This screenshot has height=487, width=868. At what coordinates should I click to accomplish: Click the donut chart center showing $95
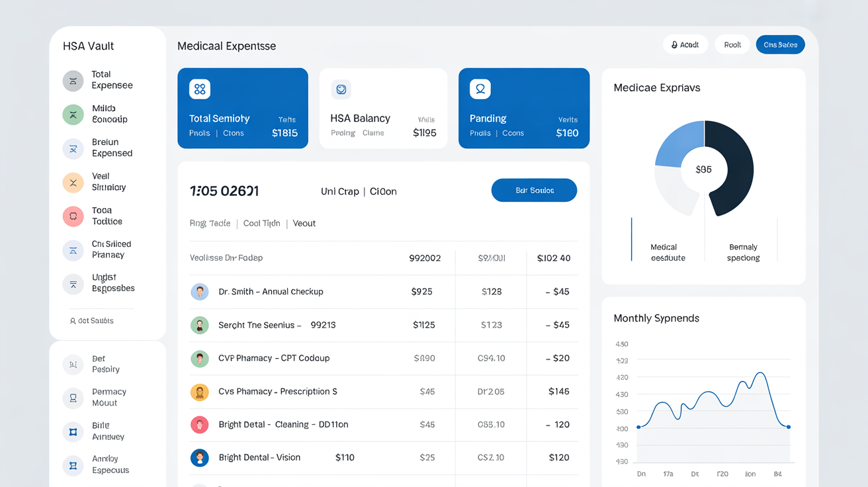click(x=703, y=169)
